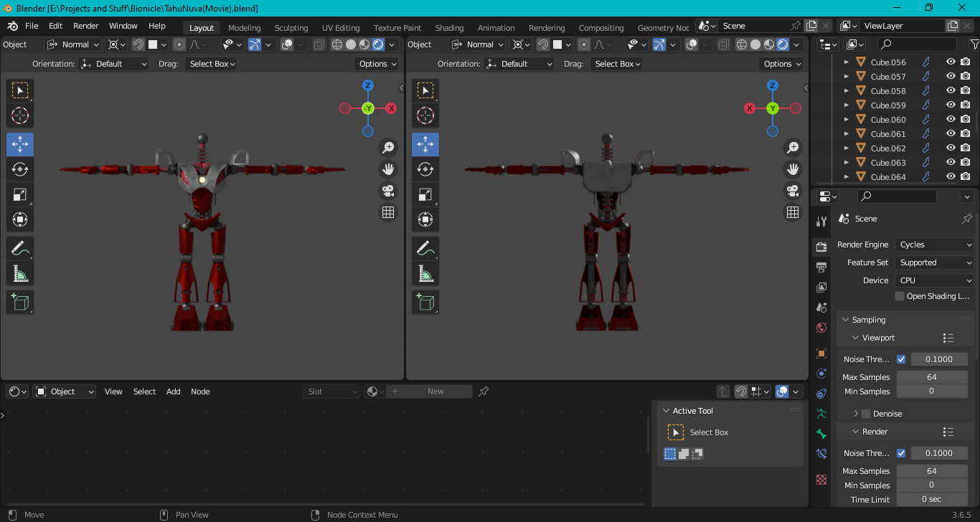Select the Measure tool in left viewport
The image size is (980, 522).
point(20,274)
